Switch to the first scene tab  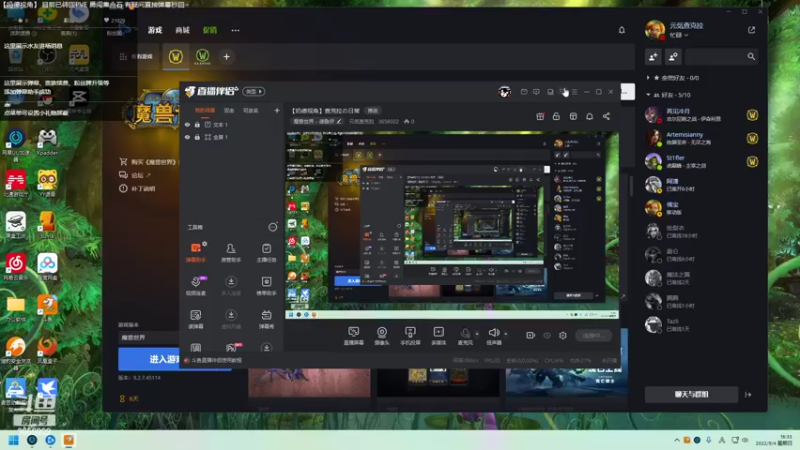[205, 110]
